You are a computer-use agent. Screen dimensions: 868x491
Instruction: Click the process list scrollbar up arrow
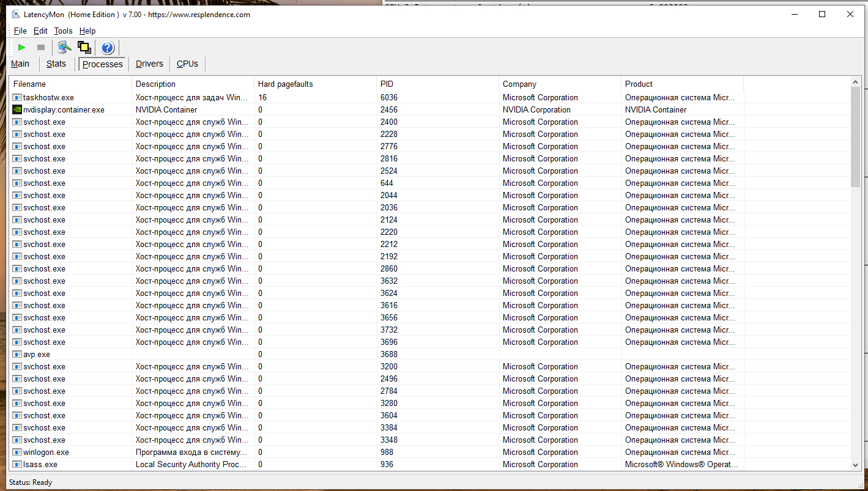tap(855, 82)
